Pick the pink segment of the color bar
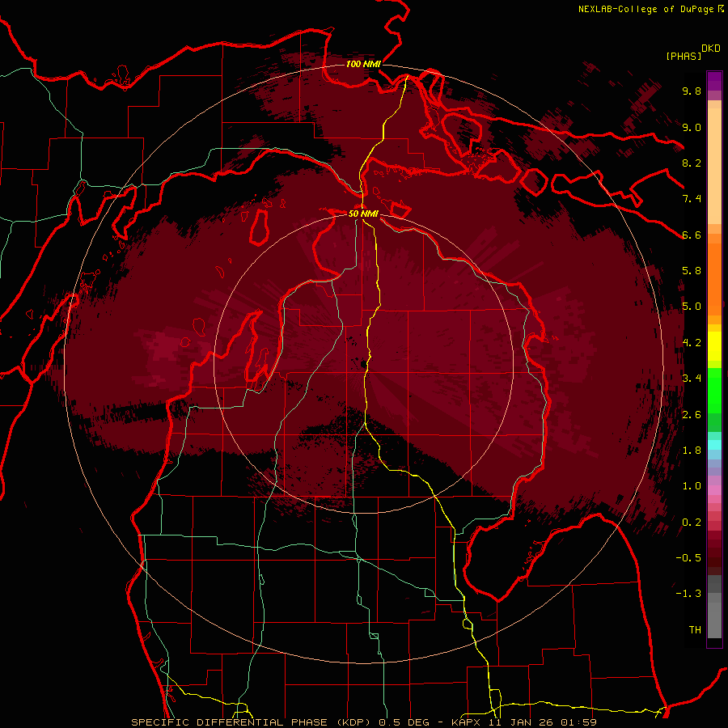Image resolution: width=728 pixels, height=728 pixels. tap(714, 490)
